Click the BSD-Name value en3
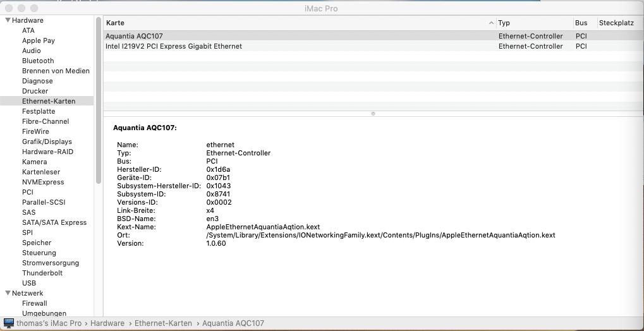Image resolution: width=644 pixels, height=331 pixels. coord(212,219)
